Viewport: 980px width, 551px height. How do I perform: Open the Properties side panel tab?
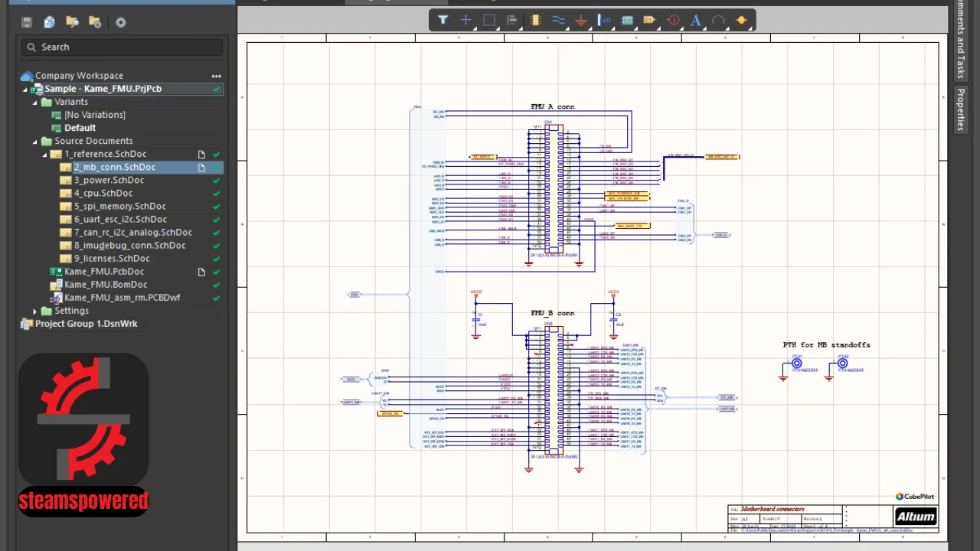tap(961, 109)
